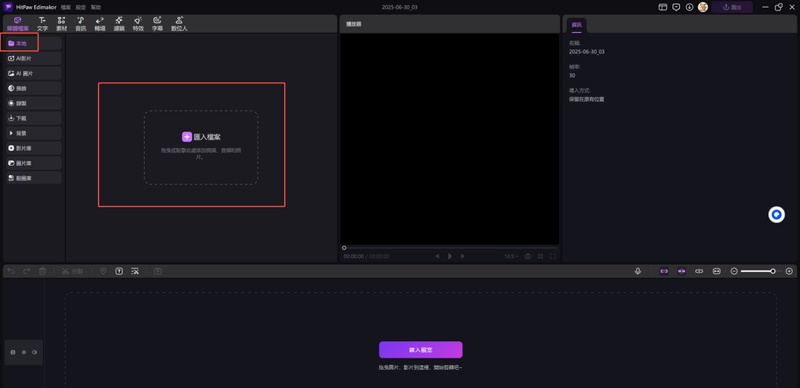Toggle the second purple magnet button in timeline
Viewport: 800px width, 388px height.
pyautogui.click(x=682, y=271)
